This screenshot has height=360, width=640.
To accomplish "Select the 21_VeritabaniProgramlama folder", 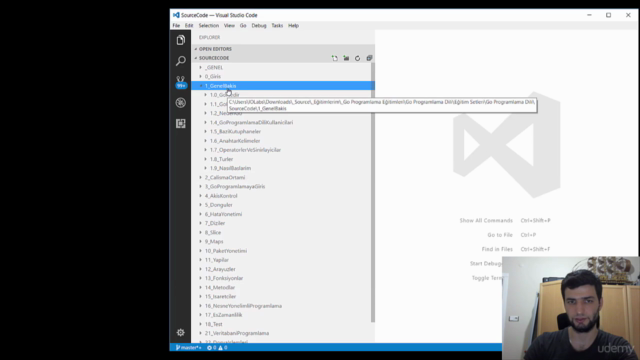I will tap(283, 333).
